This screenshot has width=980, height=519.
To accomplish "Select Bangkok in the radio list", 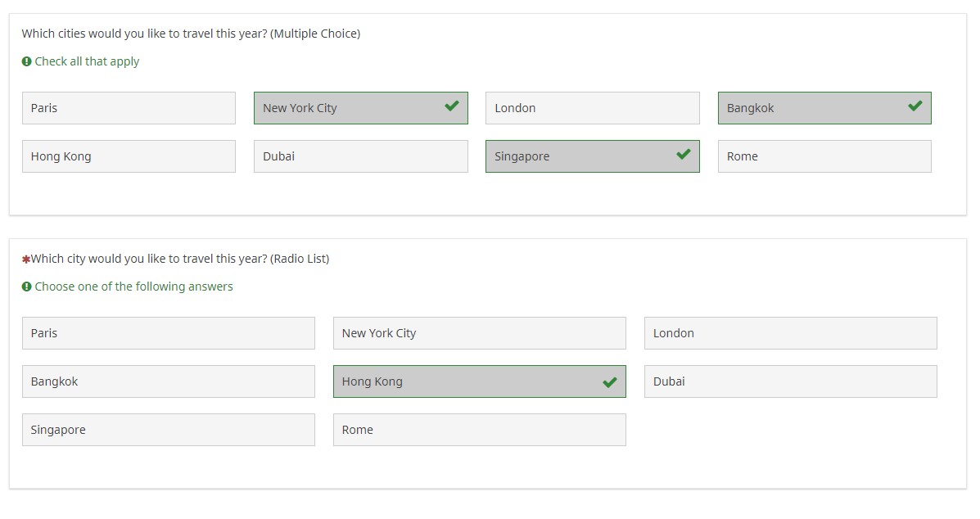I will tap(168, 381).
